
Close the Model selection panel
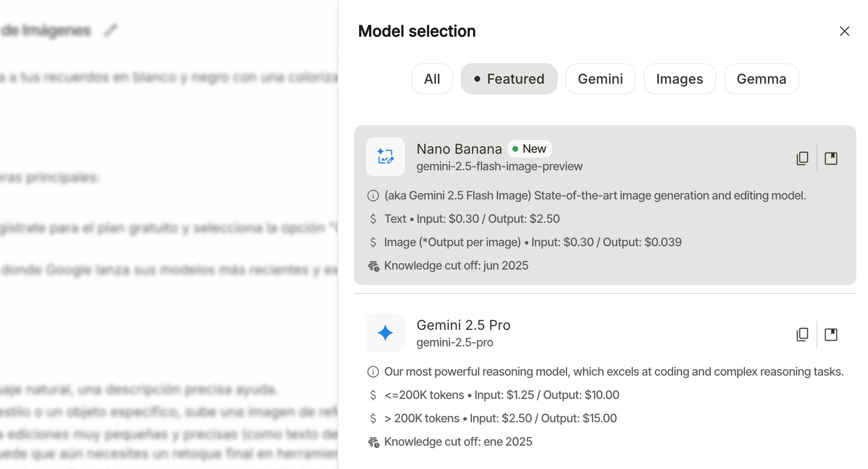click(844, 31)
